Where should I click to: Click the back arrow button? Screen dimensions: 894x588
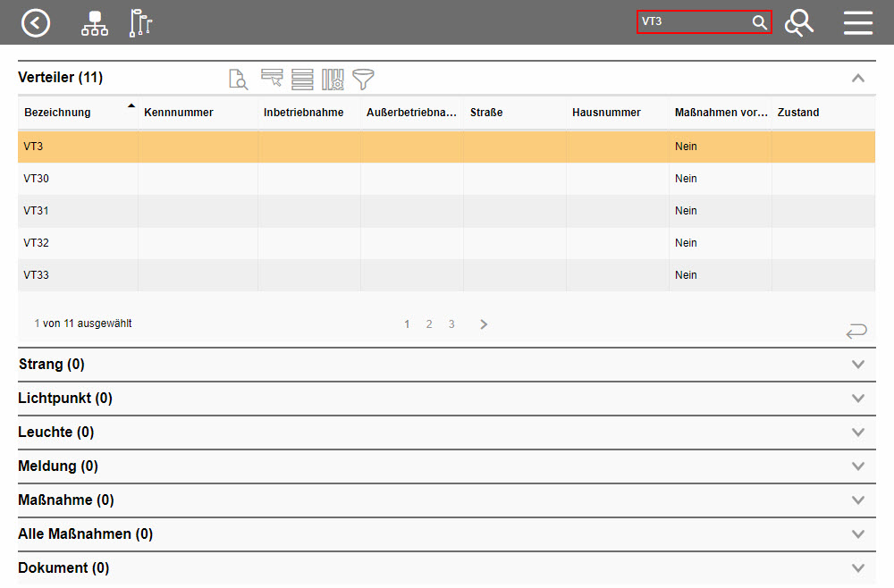click(x=36, y=22)
